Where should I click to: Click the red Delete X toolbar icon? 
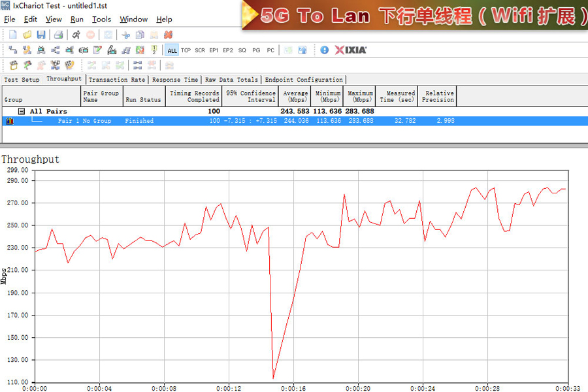click(x=168, y=35)
